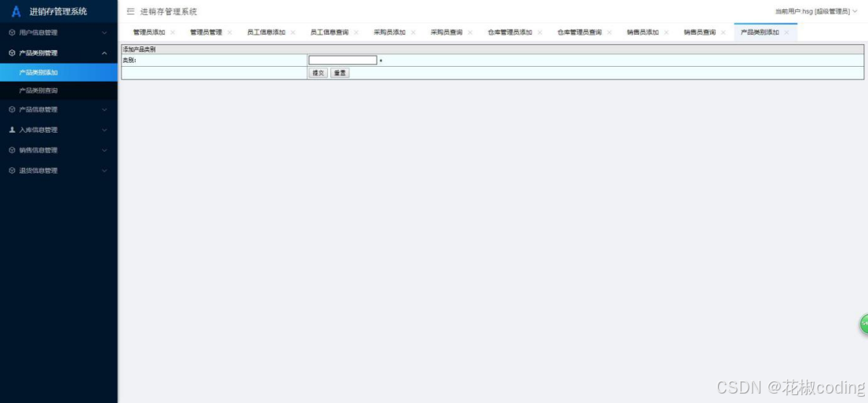Close the 销售员查询 tab
This screenshot has height=403, width=868.
click(724, 32)
